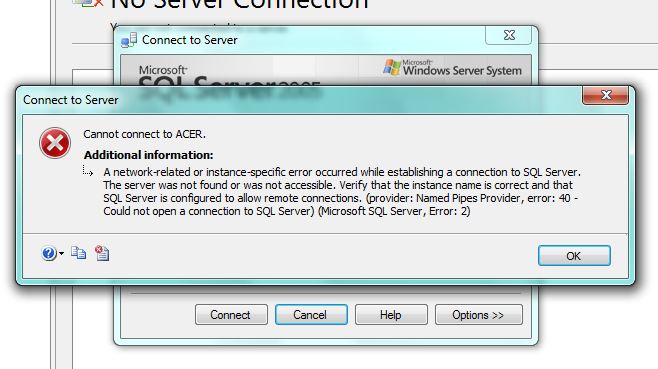Click the Cannot connect to ACER text
The image size is (658, 369).
[144, 134]
